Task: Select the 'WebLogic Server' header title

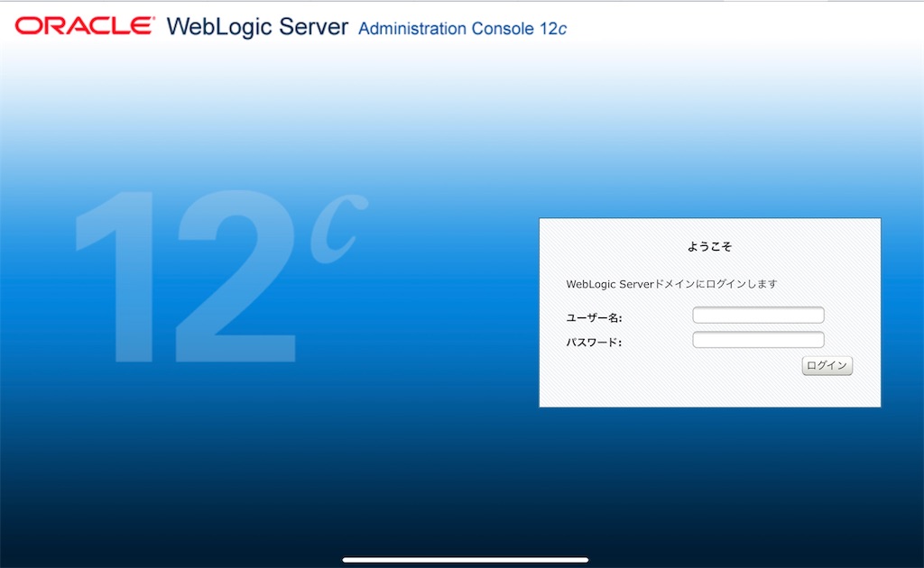Action: [x=257, y=26]
